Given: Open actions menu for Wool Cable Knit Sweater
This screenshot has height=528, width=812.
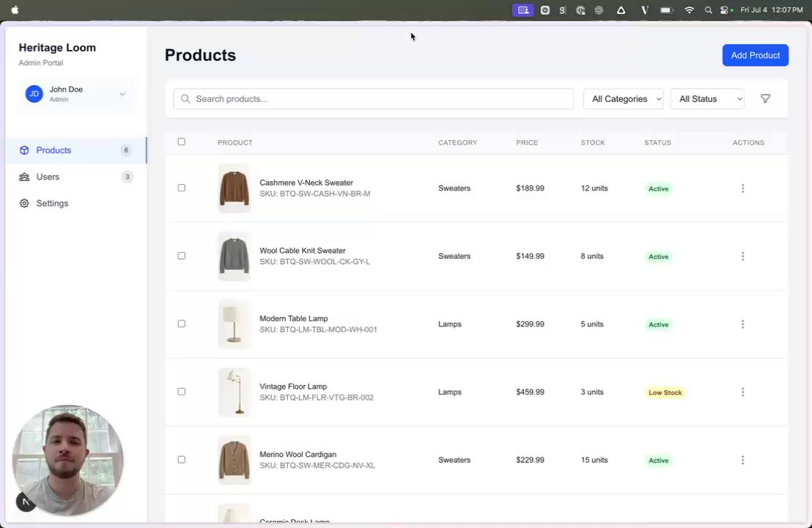Looking at the screenshot, I should pyautogui.click(x=742, y=256).
